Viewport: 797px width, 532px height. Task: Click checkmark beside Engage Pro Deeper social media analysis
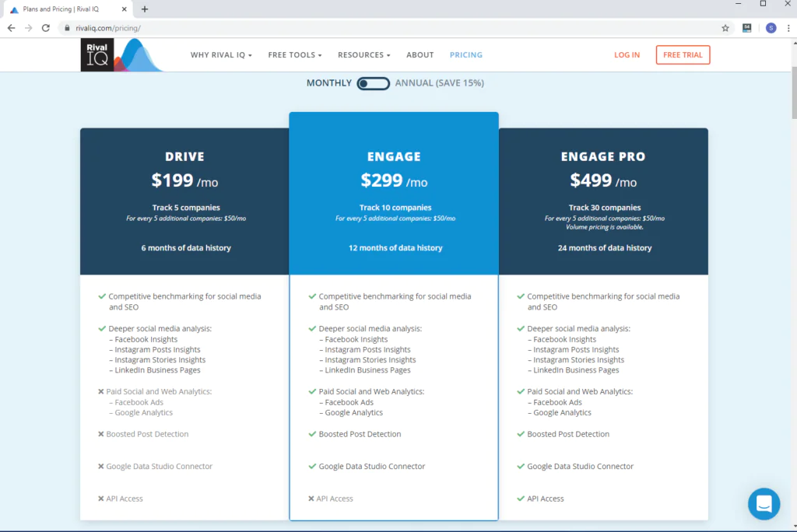(x=521, y=328)
